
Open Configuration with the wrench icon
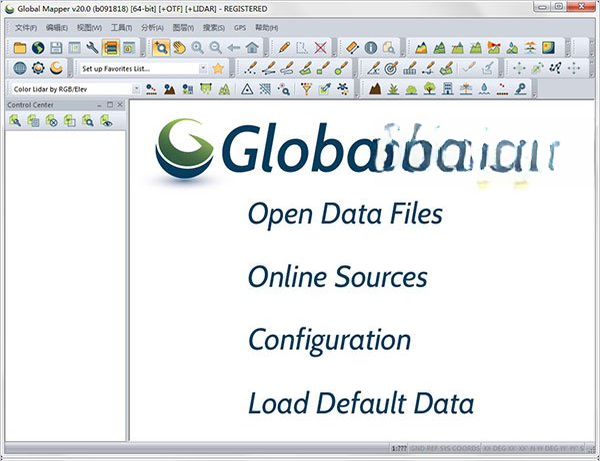pos(92,48)
